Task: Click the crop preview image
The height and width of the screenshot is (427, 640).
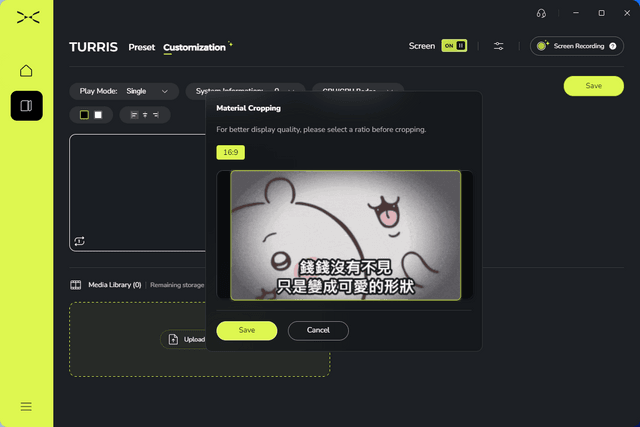Action: [x=346, y=236]
